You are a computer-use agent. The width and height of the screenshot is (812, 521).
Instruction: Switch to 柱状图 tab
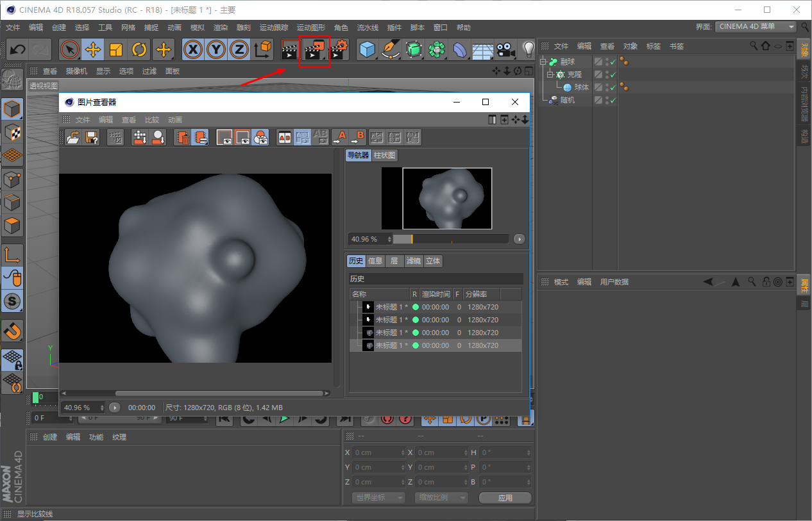click(385, 155)
